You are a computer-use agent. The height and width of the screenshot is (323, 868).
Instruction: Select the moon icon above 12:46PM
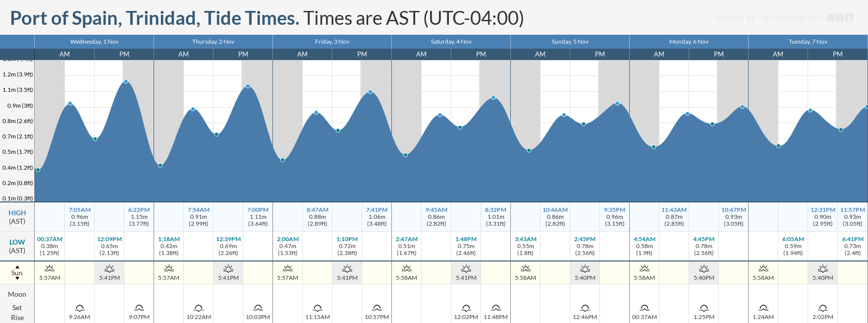(585, 308)
